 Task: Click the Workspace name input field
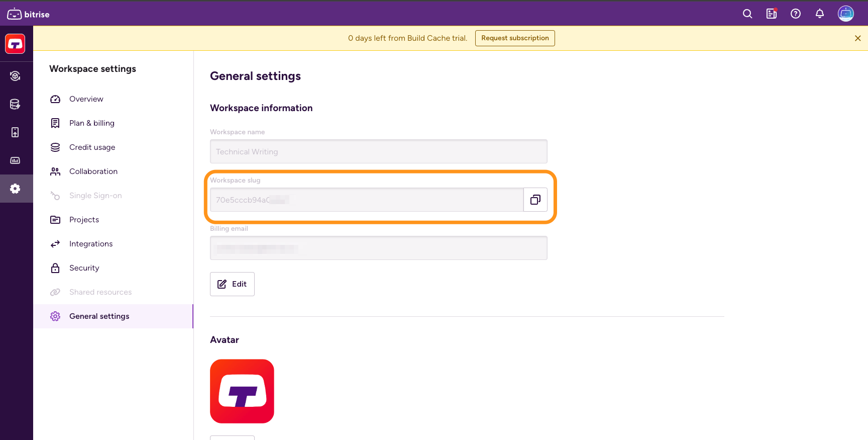[378, 151]
